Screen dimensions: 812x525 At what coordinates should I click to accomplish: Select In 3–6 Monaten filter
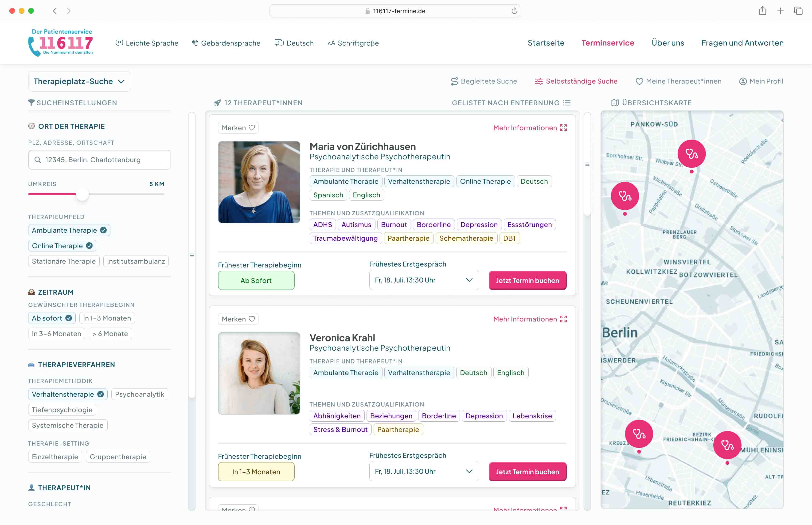(x=57, y=333)
